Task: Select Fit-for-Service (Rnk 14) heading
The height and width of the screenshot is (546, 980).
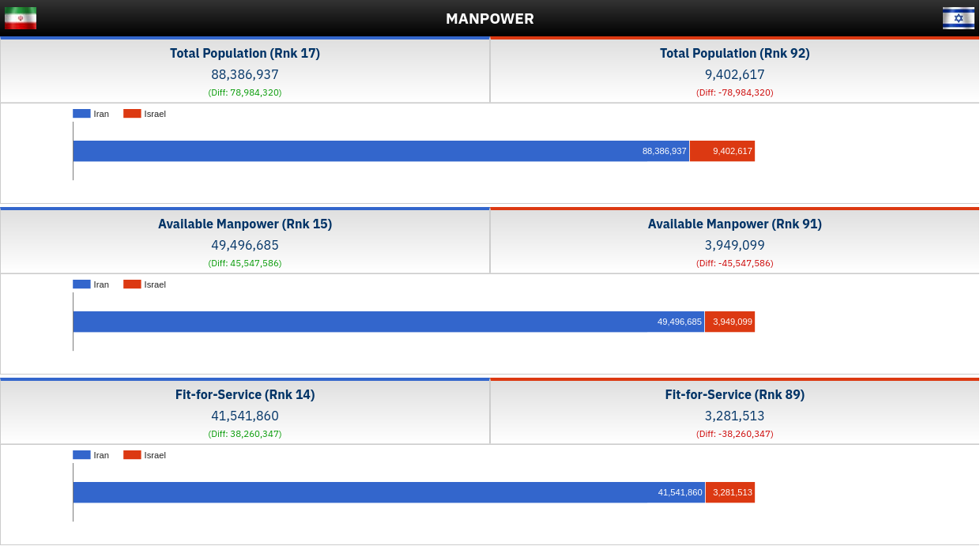Action: (245, 394)
